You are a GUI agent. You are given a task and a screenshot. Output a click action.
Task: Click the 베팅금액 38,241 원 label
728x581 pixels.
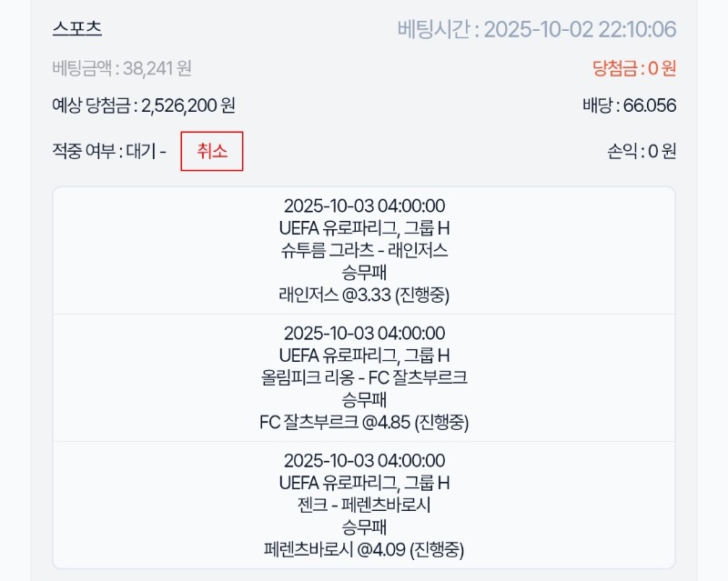coord(122,67)
